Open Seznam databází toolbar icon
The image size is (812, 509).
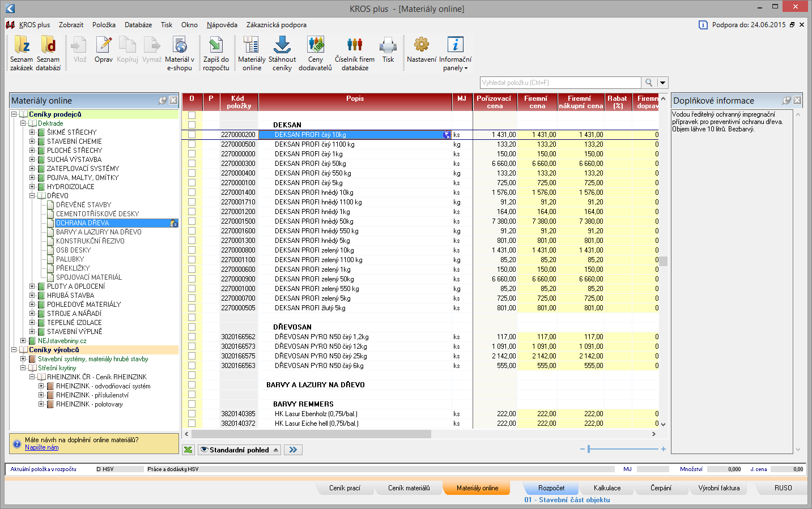[x=48, y=53]
